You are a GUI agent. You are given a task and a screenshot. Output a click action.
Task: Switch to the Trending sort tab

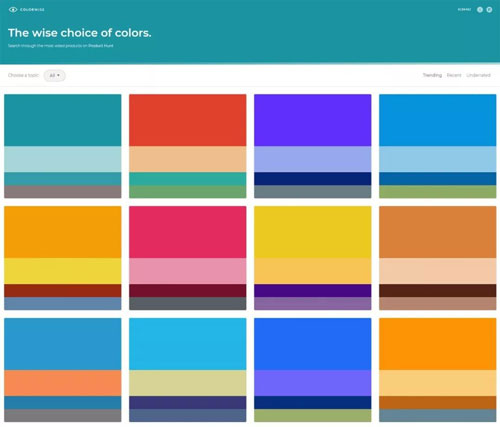(432, 75)
